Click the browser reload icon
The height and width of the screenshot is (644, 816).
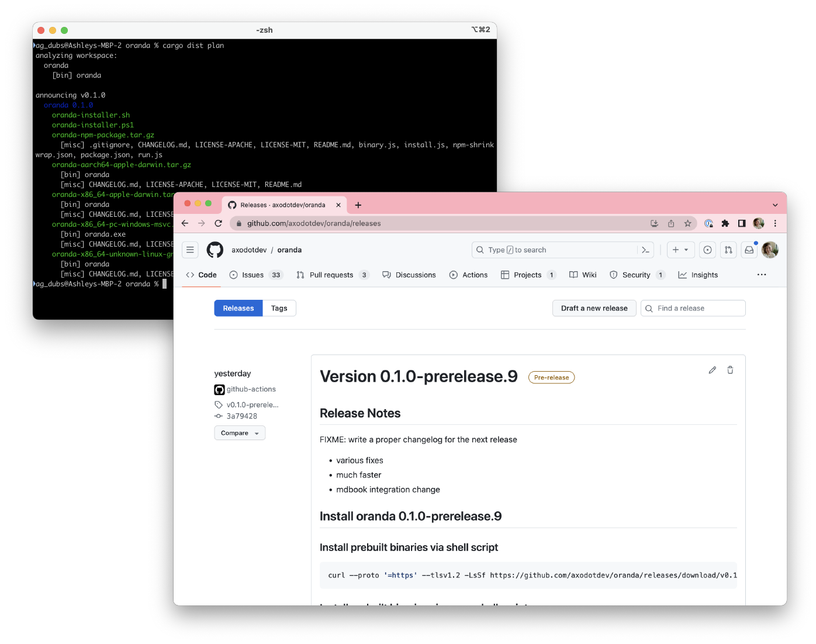(x=218, y=223)
